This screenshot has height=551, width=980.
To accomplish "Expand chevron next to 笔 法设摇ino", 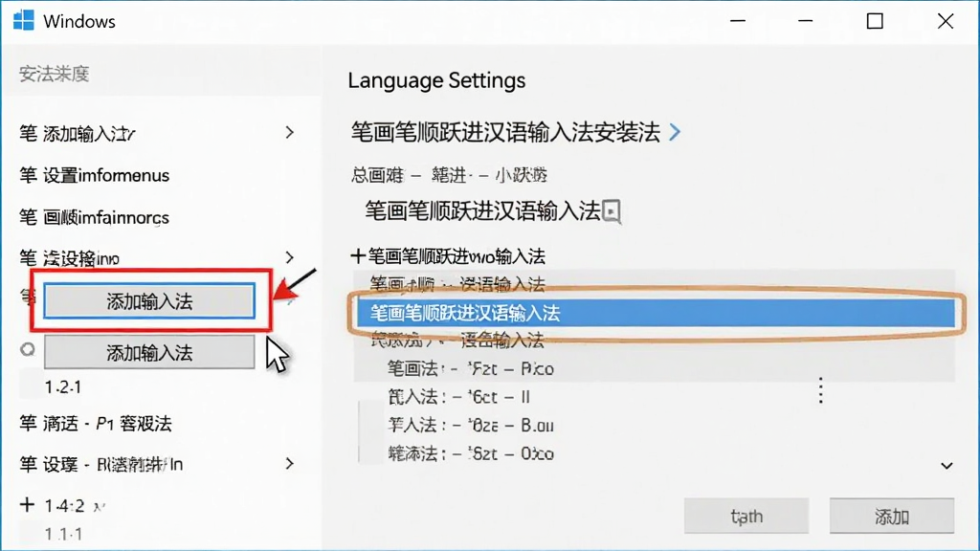I will point(289,257).
